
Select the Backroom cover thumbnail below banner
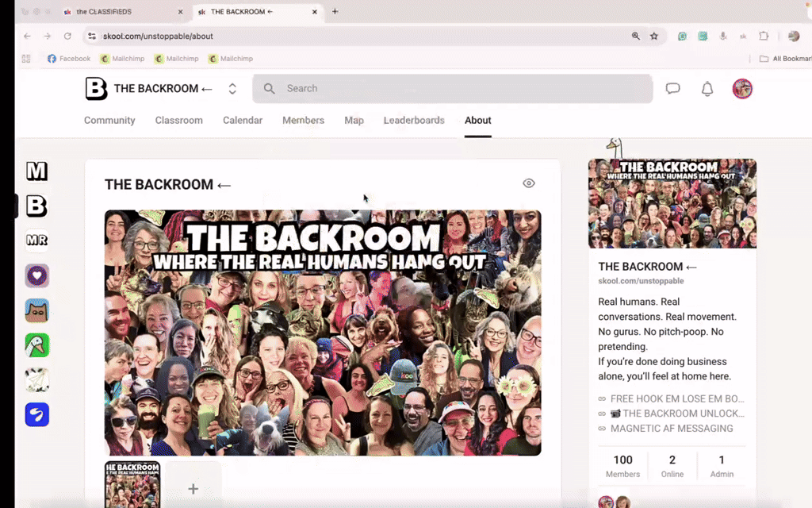132,485
